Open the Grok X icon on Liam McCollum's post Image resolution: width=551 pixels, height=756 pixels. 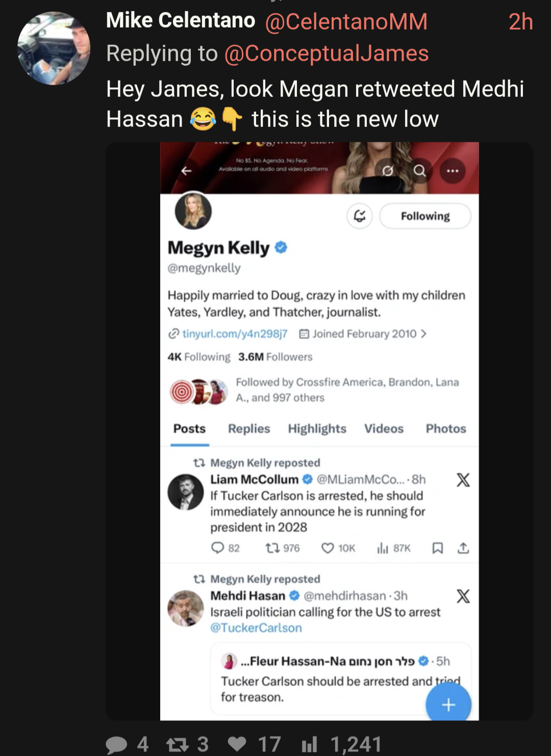463,480
